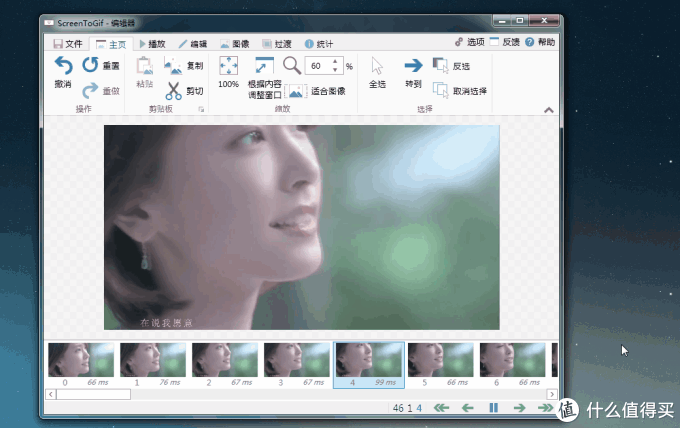Click Select All (全选) cursor icon

377,66
